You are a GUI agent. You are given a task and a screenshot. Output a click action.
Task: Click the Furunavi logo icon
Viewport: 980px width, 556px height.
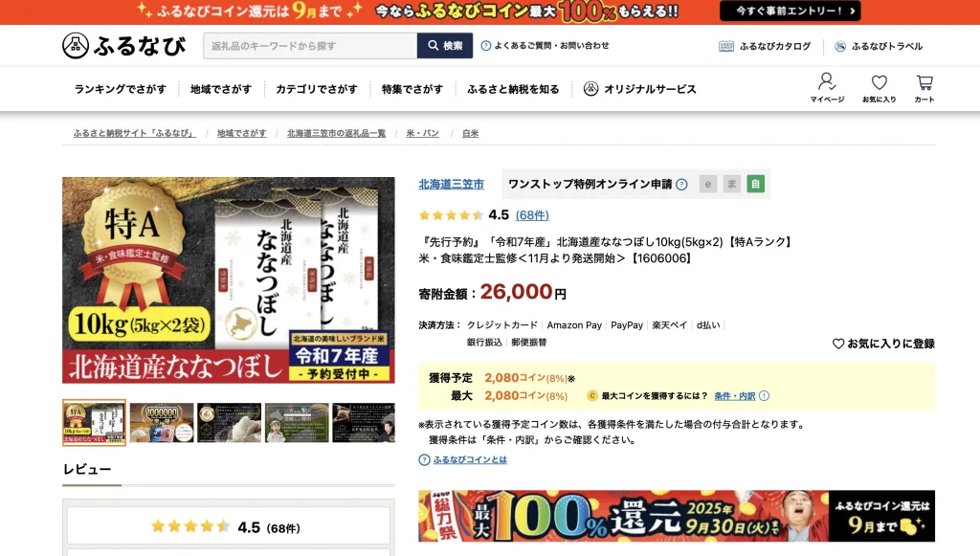tap(76, 46)
